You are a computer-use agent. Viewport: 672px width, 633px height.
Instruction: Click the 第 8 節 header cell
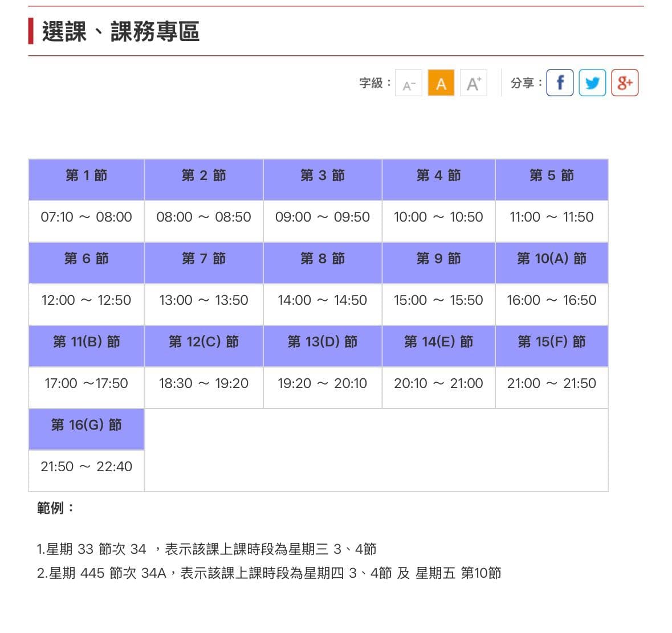(x=323, y=263)
